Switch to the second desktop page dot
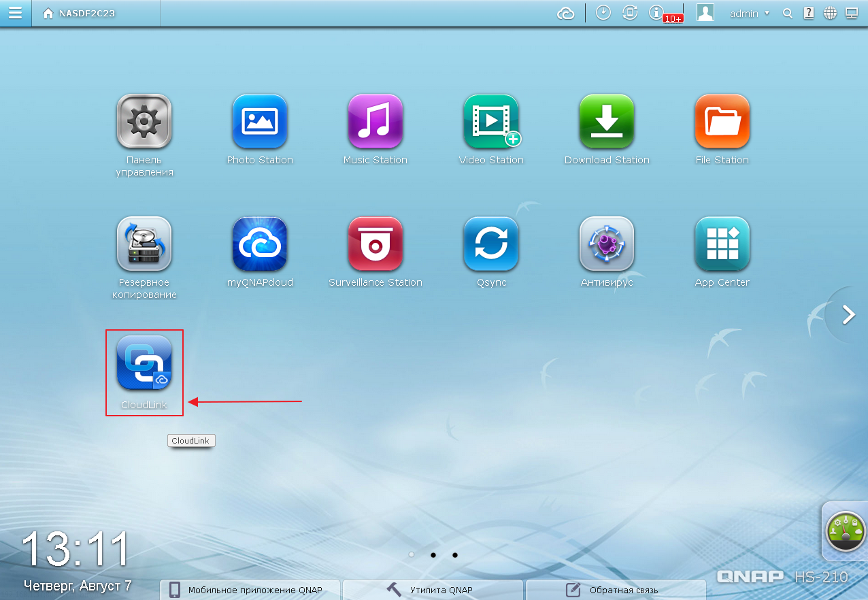 tap(433, 554)
